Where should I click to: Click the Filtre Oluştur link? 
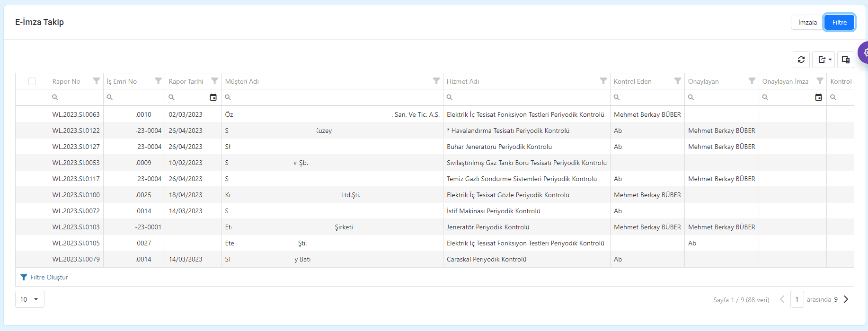point(44,277)
